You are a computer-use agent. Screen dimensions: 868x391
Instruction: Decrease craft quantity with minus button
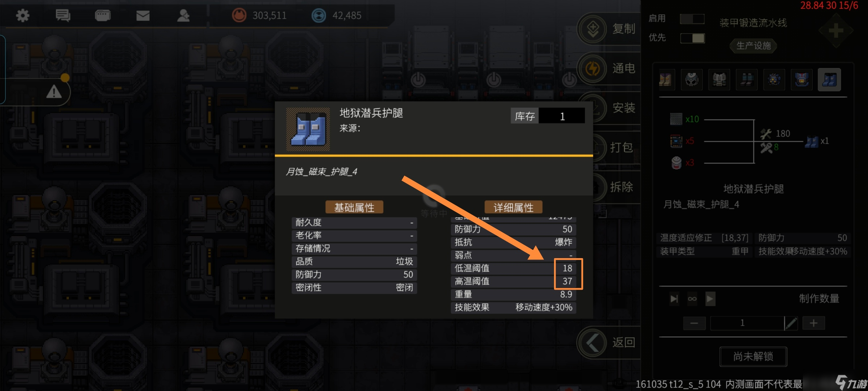tap(694, 323)
